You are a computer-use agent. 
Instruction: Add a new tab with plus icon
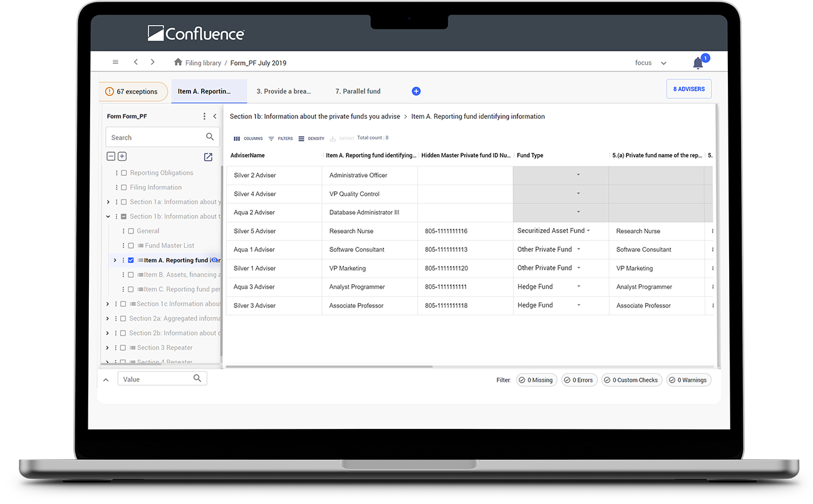(416, 91)
